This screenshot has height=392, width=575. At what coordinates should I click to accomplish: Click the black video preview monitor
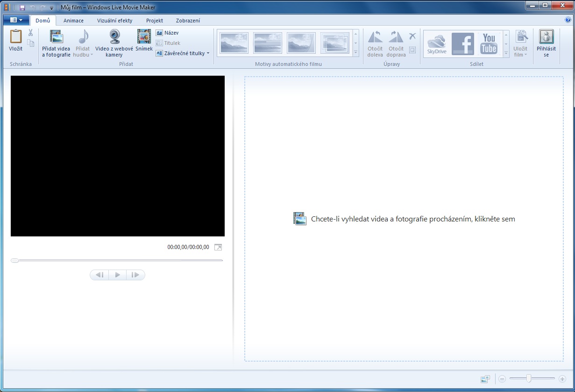tap(118, 156)
